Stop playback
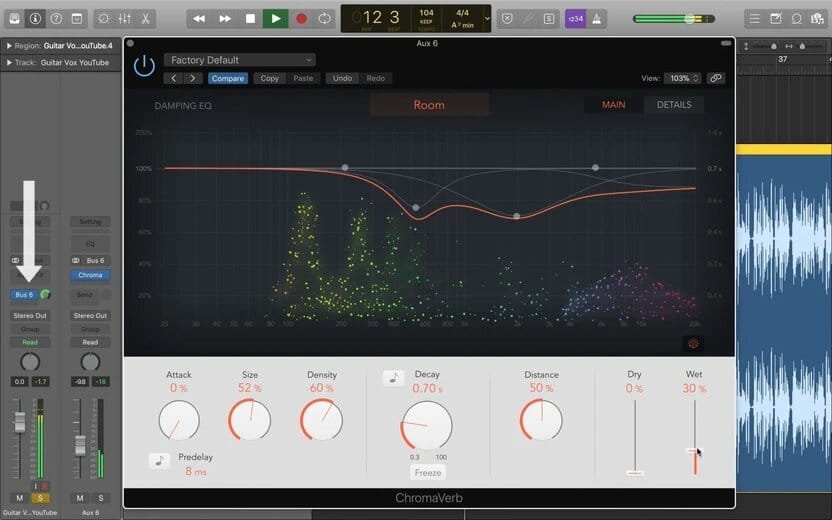The image size is (832, 520). 250,19
